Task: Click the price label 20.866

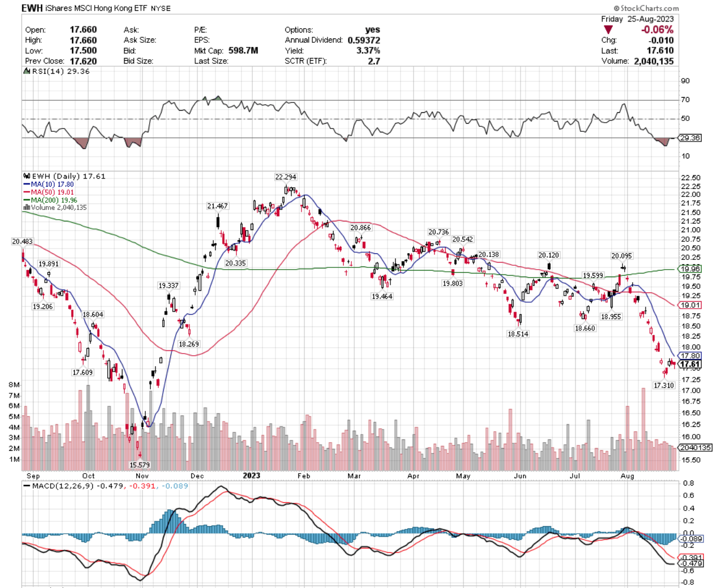Action: (360, 228)
